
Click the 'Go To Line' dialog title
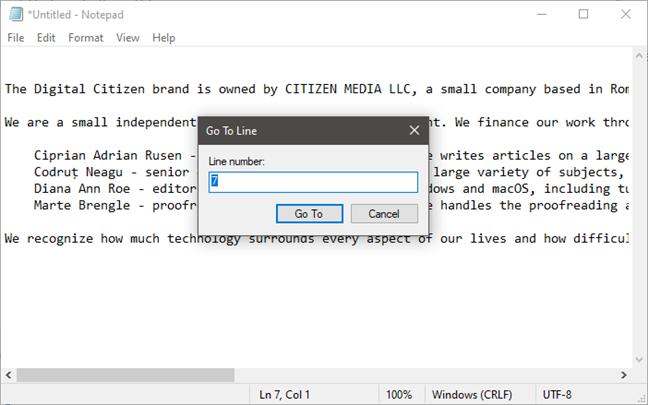point(231,131)
